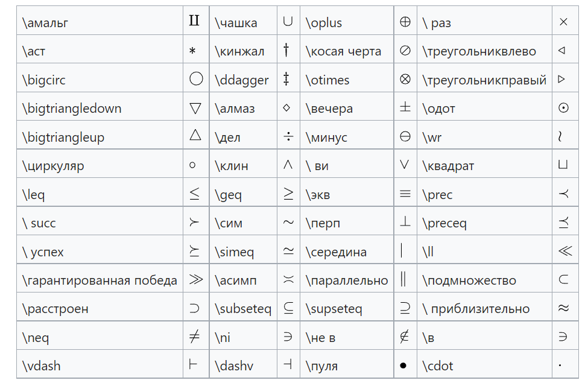
Task: Select the \leq less-or-equal symbol
Action: pos(194,194)
